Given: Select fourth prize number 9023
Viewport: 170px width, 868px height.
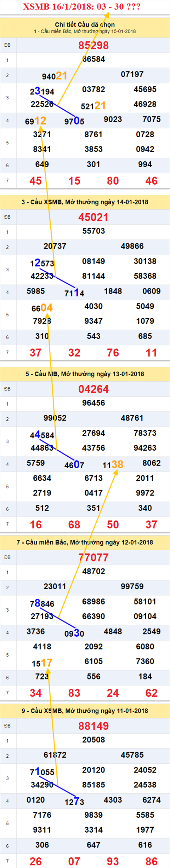Looking at the screenshot, I should click(x=113, y=120).
